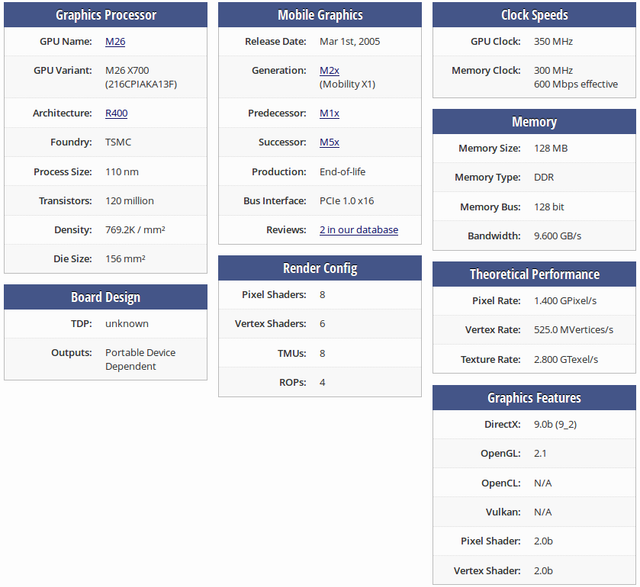The image size is (640, 587).
Task: Click the memory clock value '300 MHz'
Action: 553,71
